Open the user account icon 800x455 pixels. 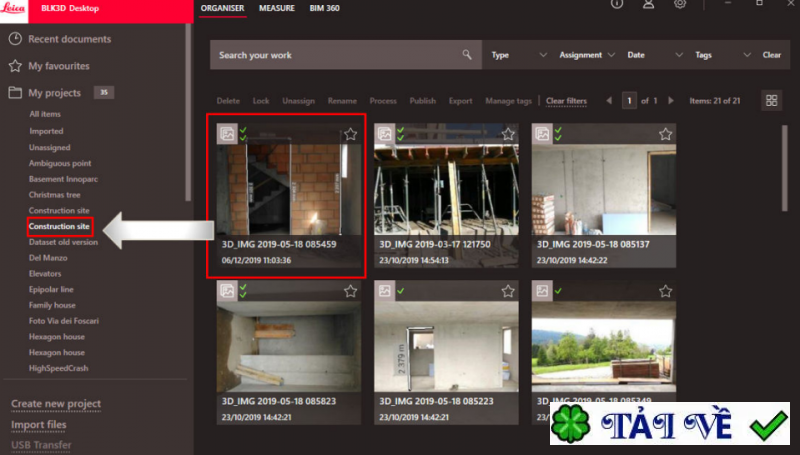648,5
